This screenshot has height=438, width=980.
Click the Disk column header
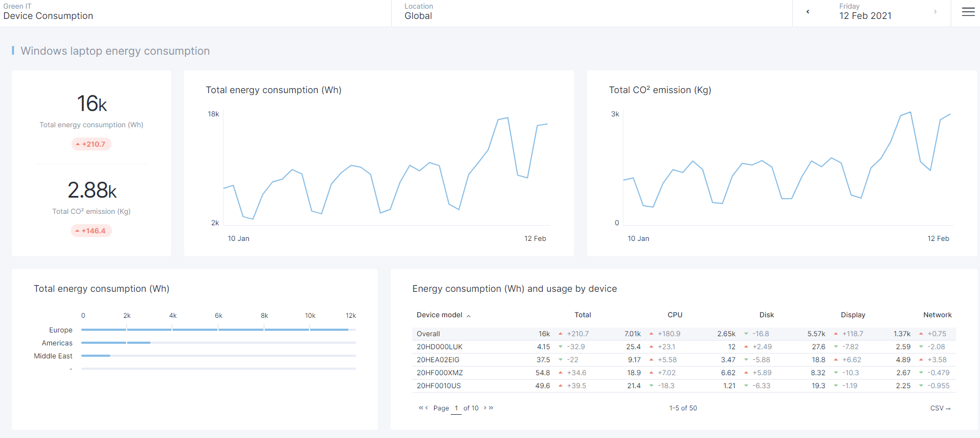tap(766, 315)
